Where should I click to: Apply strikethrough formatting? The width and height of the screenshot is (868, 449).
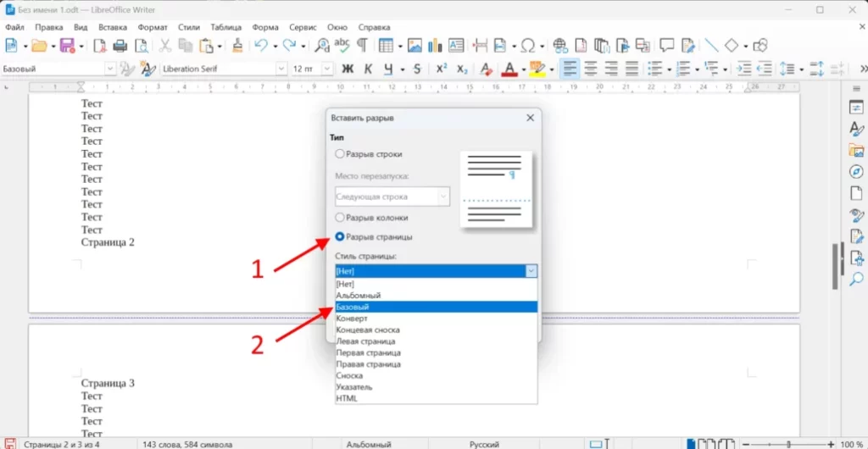(x=417, y=69)
